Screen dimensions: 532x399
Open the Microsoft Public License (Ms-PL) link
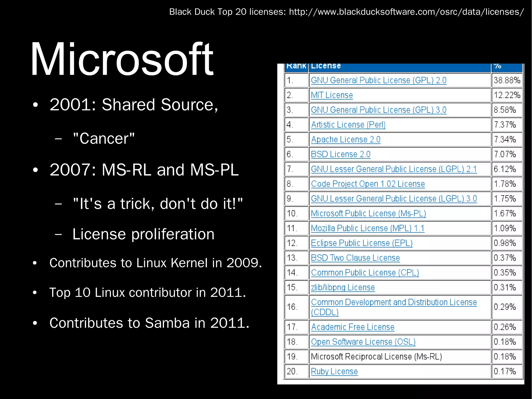368,214
